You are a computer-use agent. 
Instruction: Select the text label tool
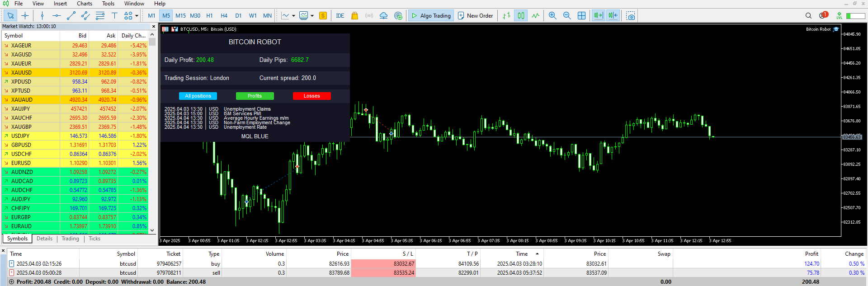pos(114,16)
